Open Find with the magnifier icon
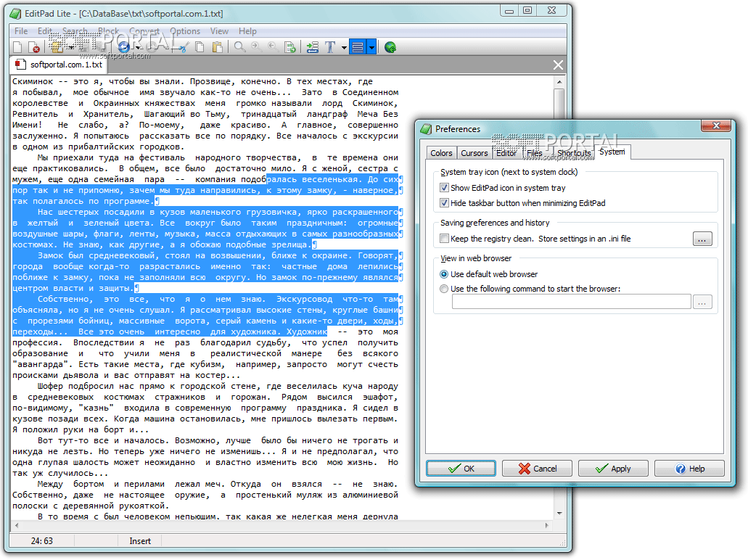748x560 pixels. [x=240, y=46]
